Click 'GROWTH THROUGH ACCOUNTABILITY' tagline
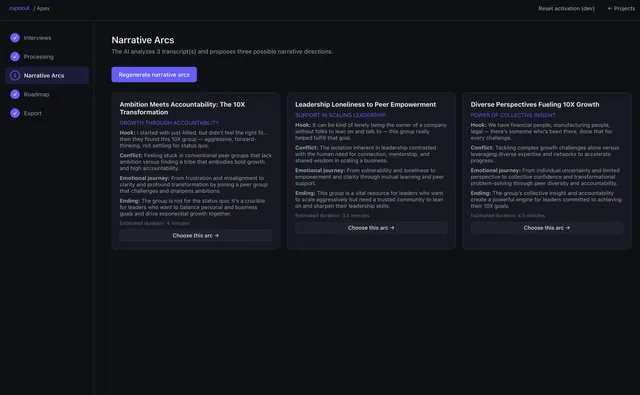 (x=169, y=122)
